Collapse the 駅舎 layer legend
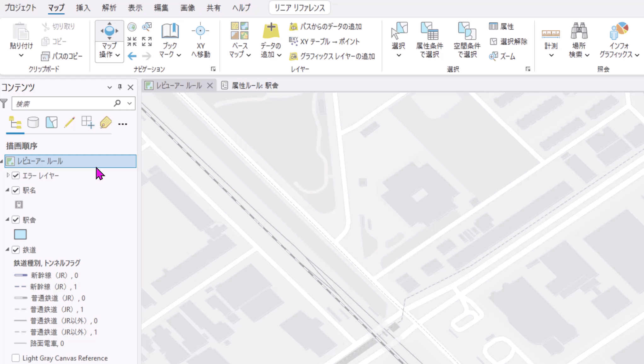Screen dimensions: 644x364 tap(8, 219)
